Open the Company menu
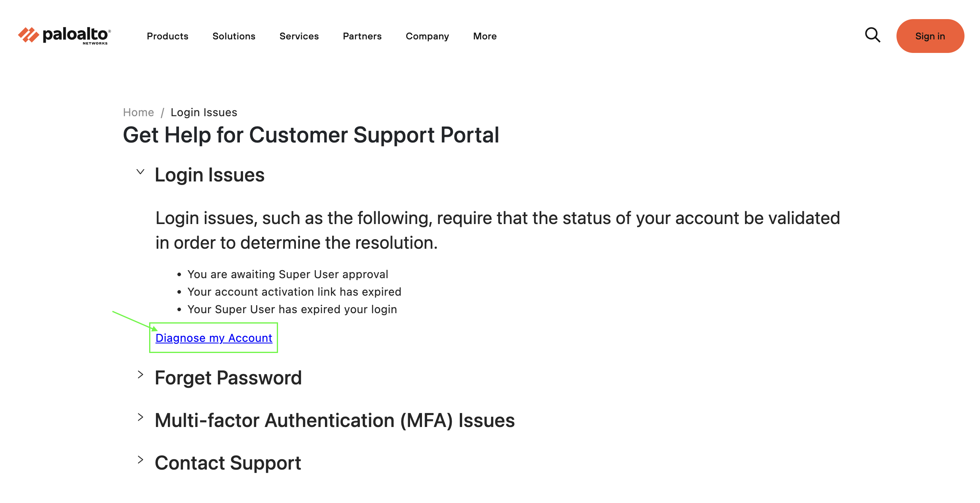This screenshot has height=503, width=980. [427, 36]
